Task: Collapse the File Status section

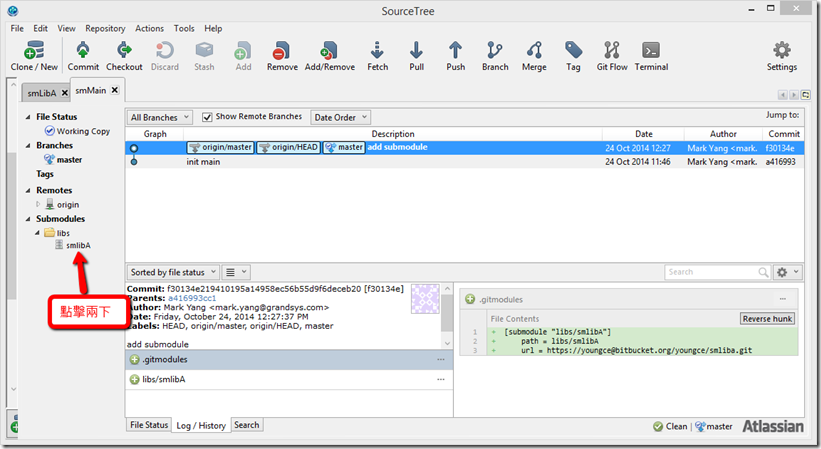Action: click(28, 117)
